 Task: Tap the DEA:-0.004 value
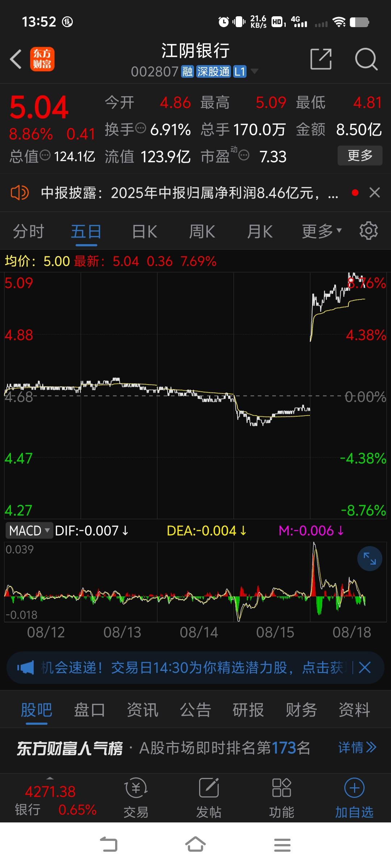click(206, 531)
